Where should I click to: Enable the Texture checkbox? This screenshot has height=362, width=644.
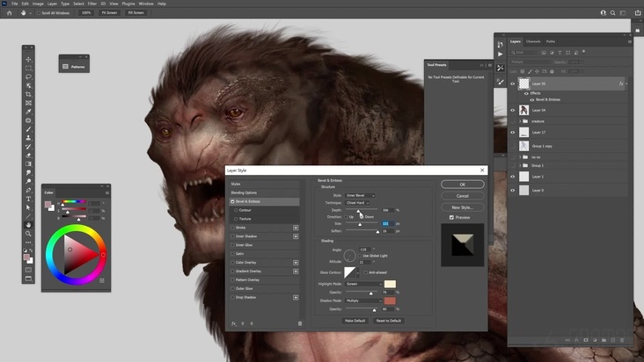(x=236, y=219)
